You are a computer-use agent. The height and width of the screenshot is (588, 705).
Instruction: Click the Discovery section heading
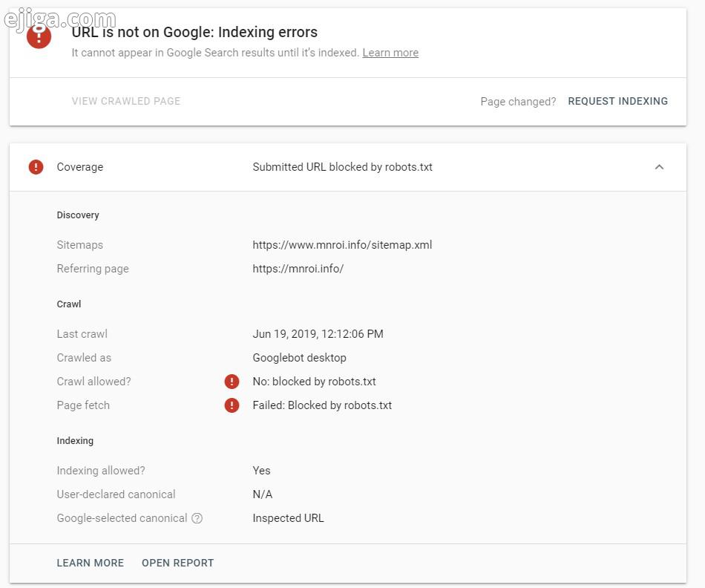pos(78,215)
